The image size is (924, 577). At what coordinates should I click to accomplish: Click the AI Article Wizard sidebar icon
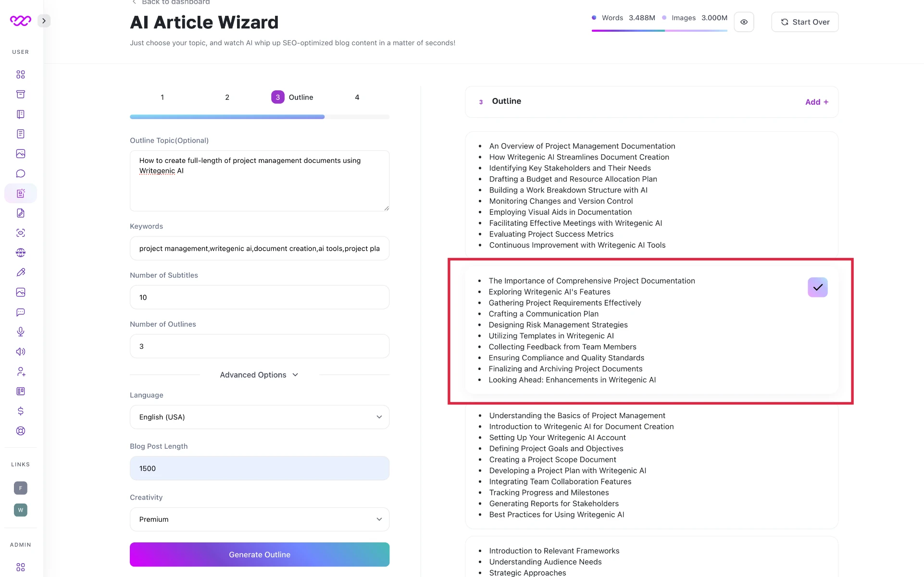click(x=21, y=194)
